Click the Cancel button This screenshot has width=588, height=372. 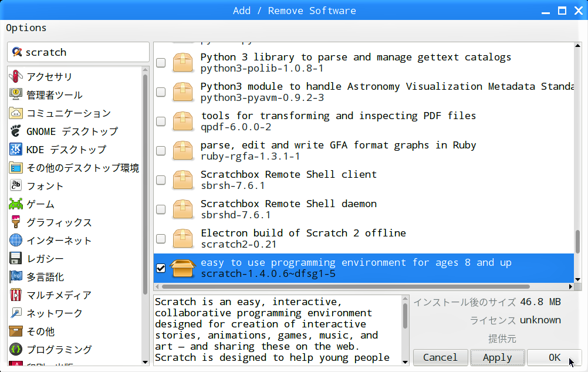coord(441,357)
